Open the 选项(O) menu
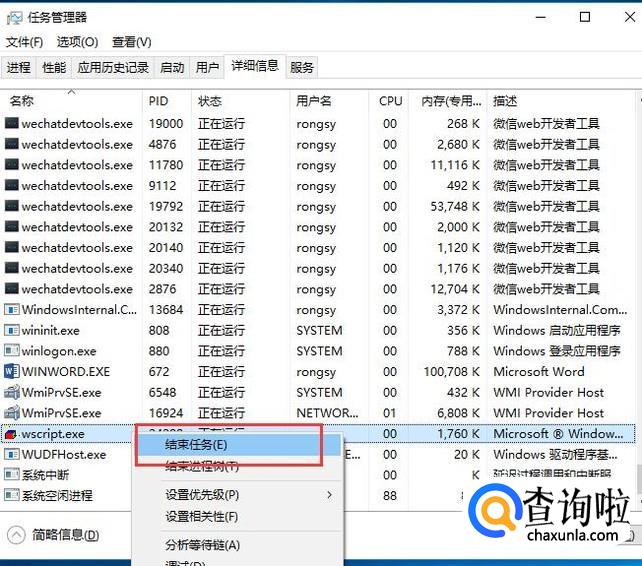642x566 pixels. coord(77,42)
